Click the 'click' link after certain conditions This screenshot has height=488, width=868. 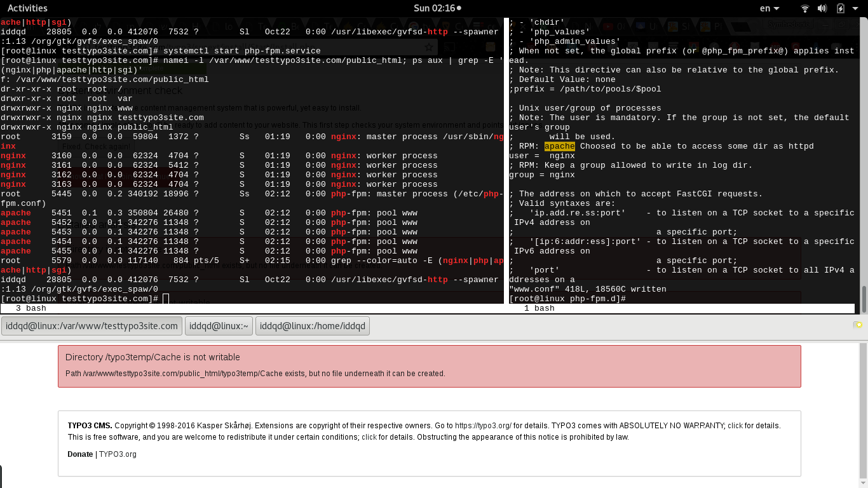369,437
